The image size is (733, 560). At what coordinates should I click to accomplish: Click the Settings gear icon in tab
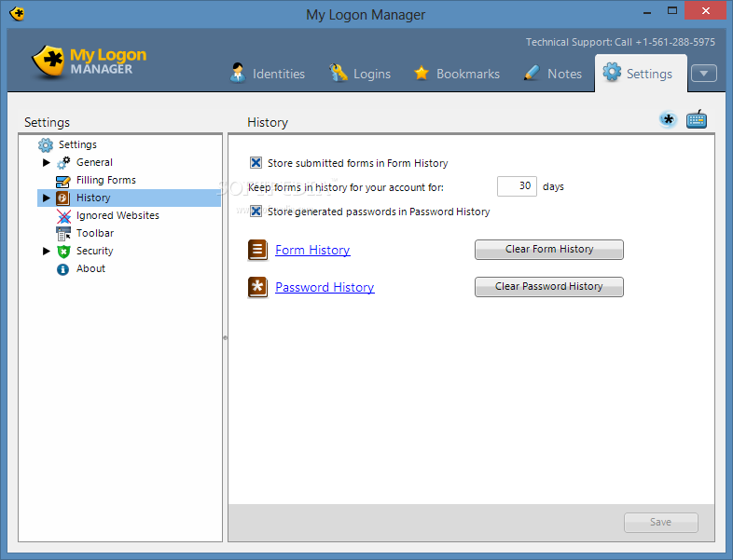[x=612, y=72]
